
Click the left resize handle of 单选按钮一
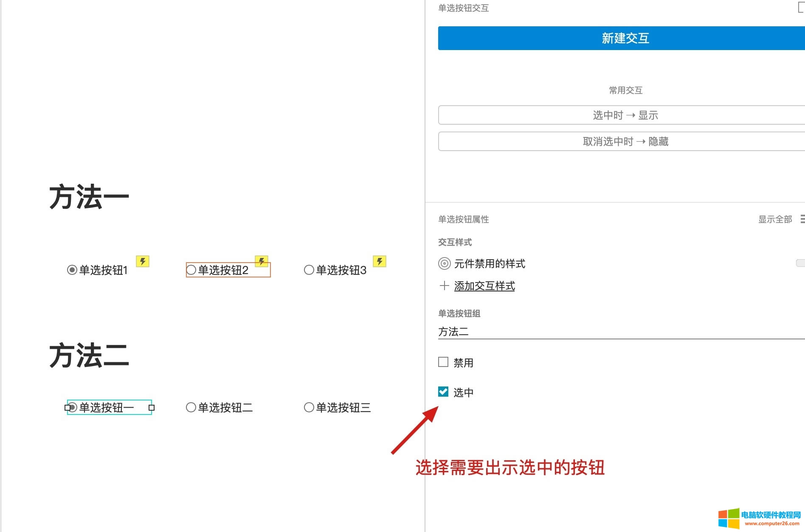click(68, 408)
